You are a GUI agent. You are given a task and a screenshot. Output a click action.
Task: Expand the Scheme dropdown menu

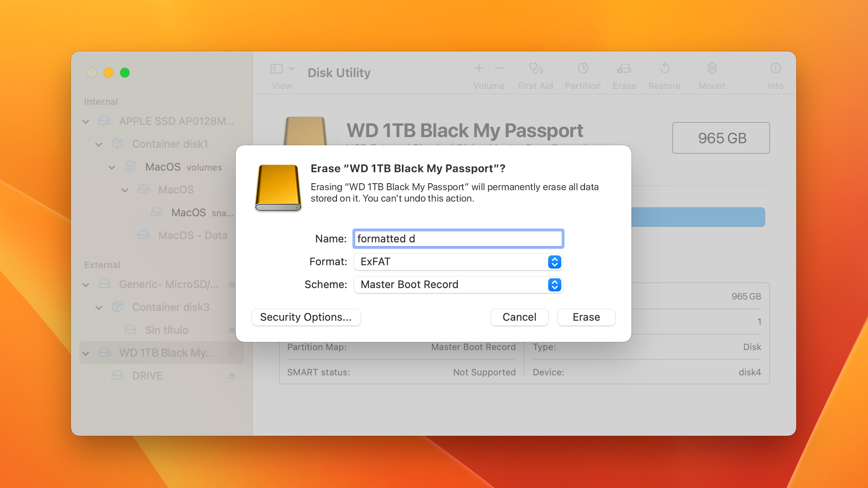[x=554, y=284]
